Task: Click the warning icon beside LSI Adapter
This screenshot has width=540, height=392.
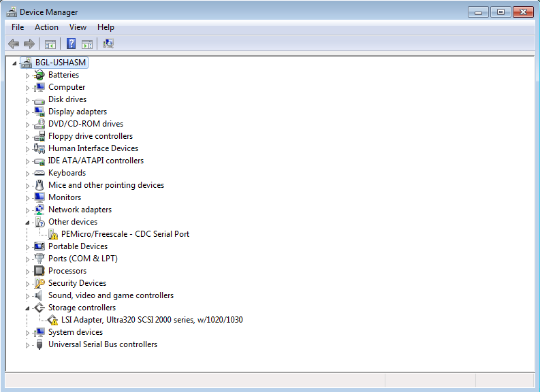Action: point(52,320)
